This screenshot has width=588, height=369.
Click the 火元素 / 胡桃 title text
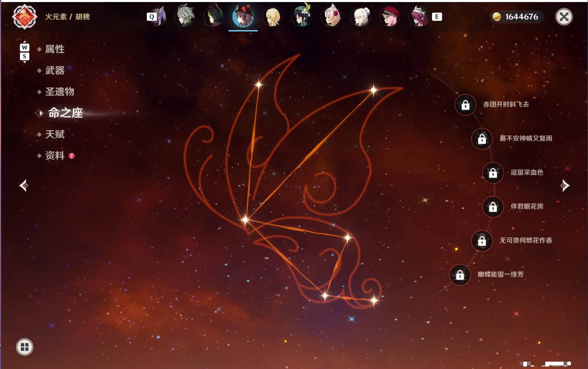(67, 17)
